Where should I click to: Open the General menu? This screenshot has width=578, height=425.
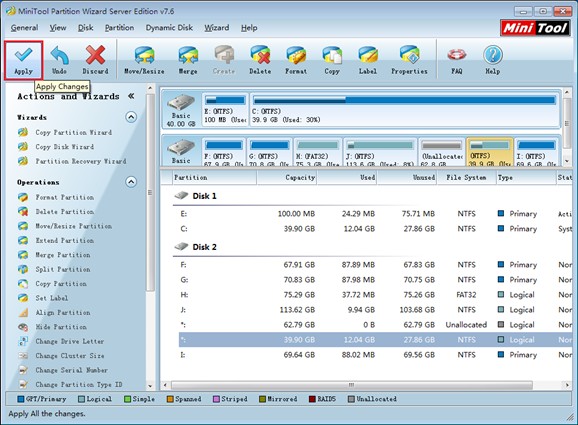click(x=24, y=28)
